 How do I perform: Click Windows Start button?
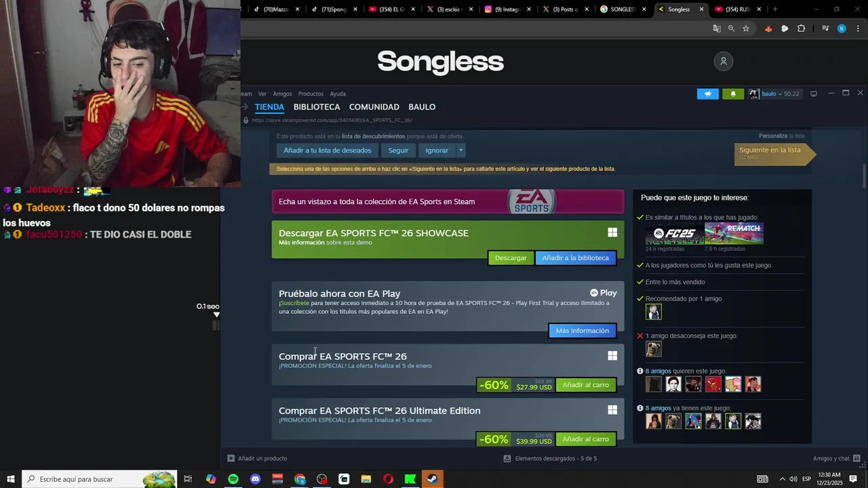tap(11, 479)
